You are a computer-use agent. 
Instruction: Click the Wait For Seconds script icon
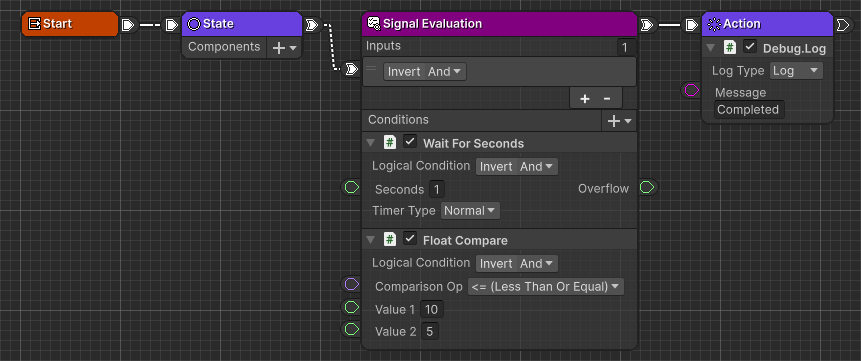[389, 143]
